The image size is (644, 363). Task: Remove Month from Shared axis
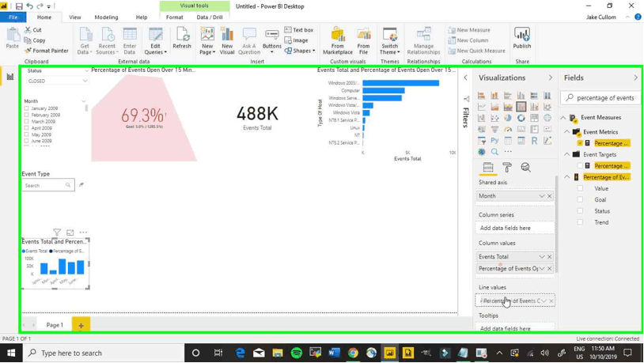[x=550, y=196]
